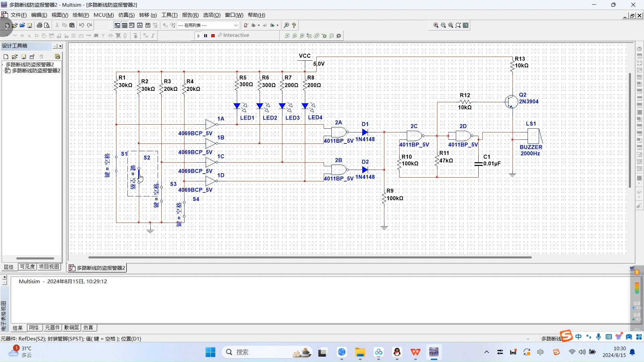Open the Grapher icon
The image size is (644, 362).
coord(140,25)
